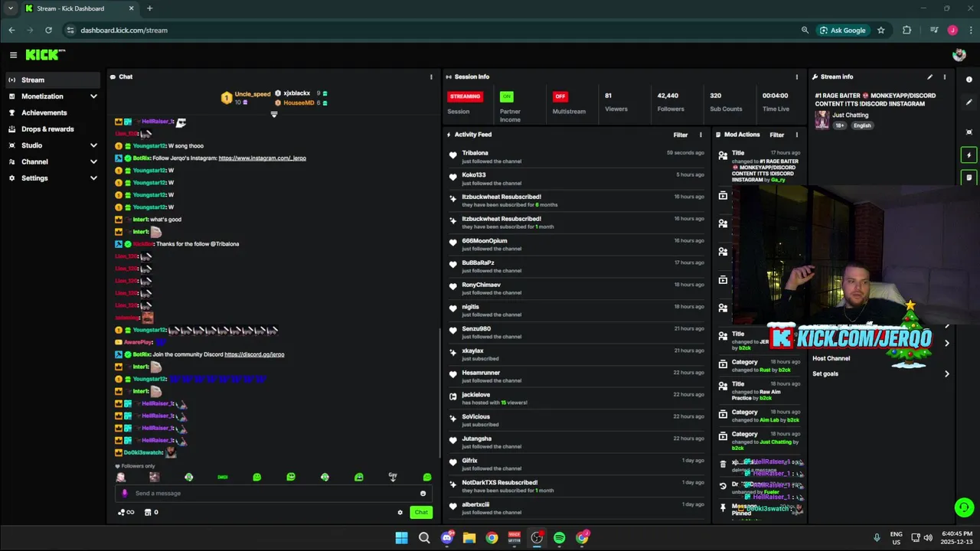This screenshot has height=551, width=980.
Task: Click the Kick logo
Action: 45,54
